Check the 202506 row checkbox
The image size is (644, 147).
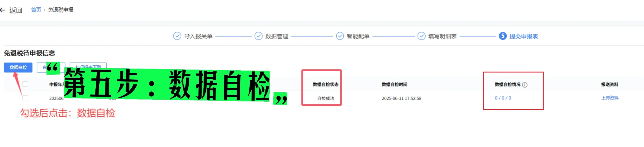point(25,98)
